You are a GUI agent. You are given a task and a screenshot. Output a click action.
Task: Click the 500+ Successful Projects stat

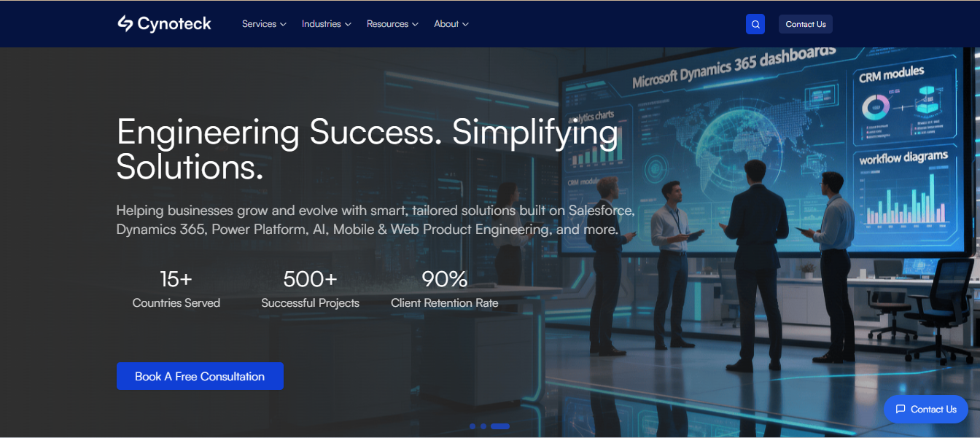(x=310, y=289)
